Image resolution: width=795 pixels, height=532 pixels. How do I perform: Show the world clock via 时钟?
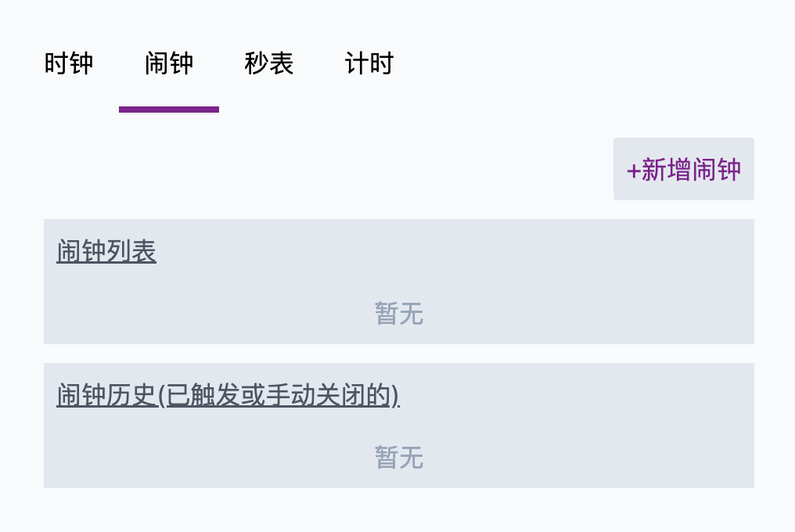pyautogui.click(x=68, y=64)
